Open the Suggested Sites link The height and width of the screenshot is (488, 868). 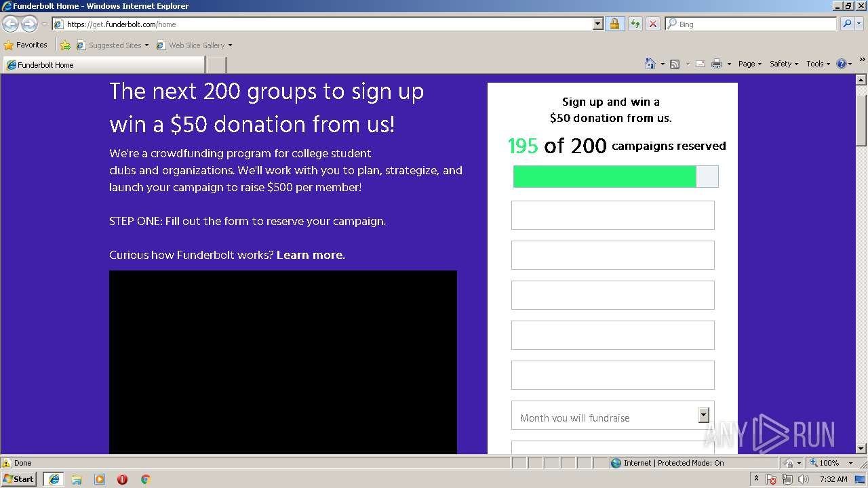tap(112, 45)
